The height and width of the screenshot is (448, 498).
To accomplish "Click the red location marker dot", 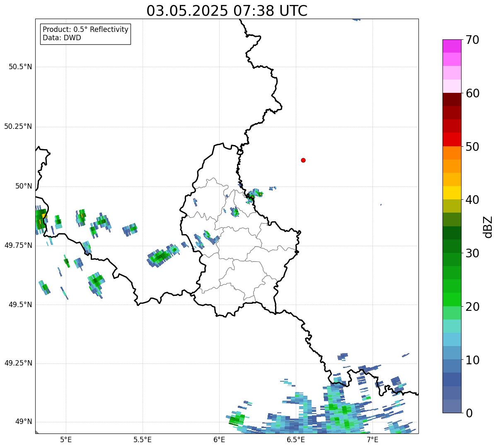I will click(x=303, y=160).
